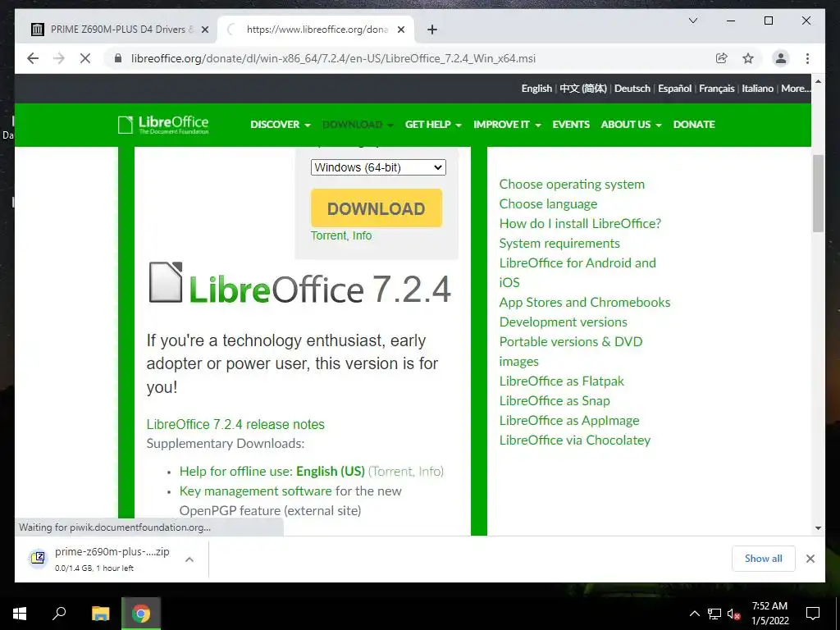This screenshot has width=840, height=630.
Task: Open a new tab with the plus button
Action: tap(432, 30)
